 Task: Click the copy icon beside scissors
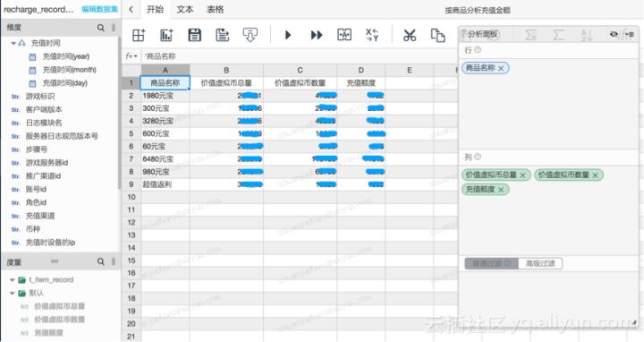click(437, 35)
